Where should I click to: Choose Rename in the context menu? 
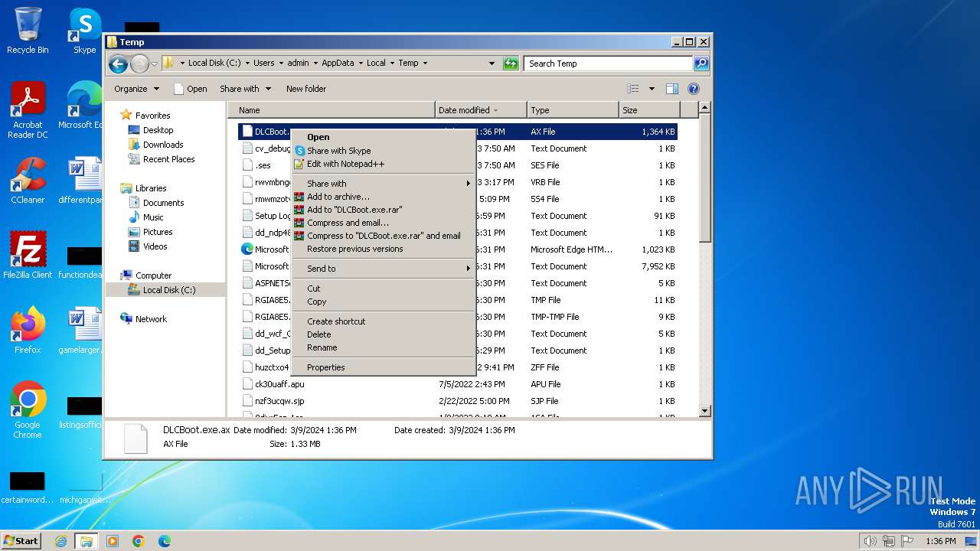[x=383, y=347]
